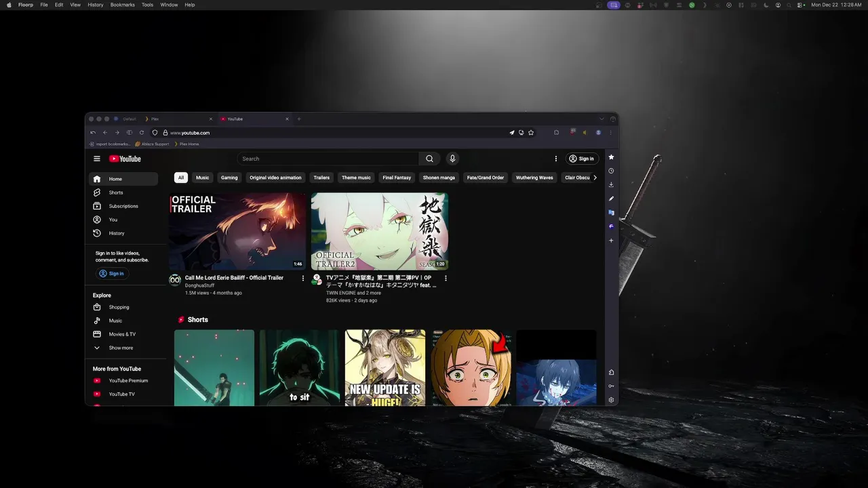Open Floorp sidebar bookmarks star panel

(611, 157)
